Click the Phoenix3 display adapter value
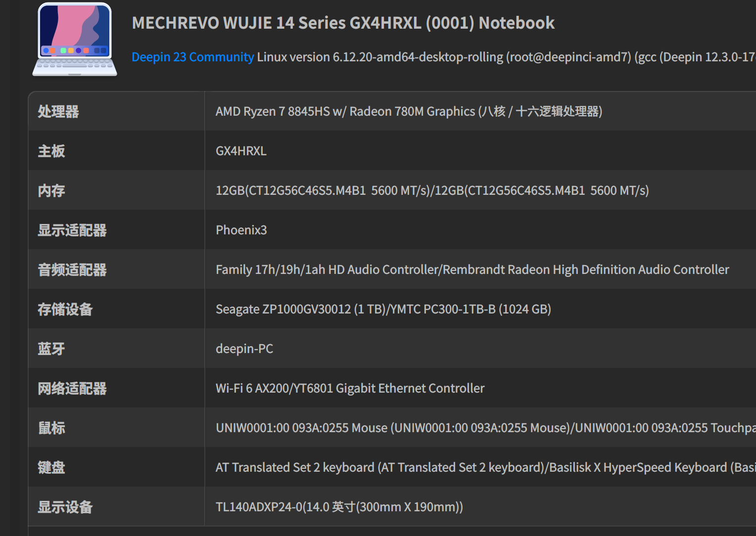 pos(241,230)
